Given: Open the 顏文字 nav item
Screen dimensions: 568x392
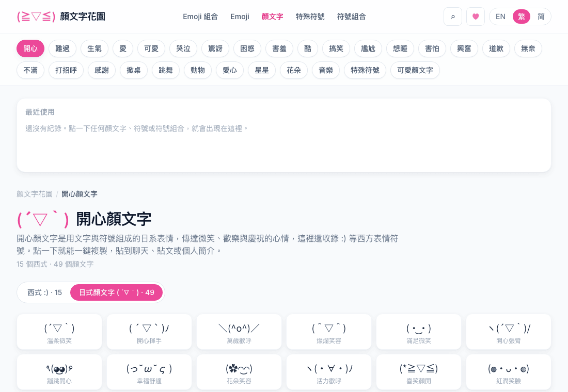Looking at the screenshot, I should pos(273,17).
